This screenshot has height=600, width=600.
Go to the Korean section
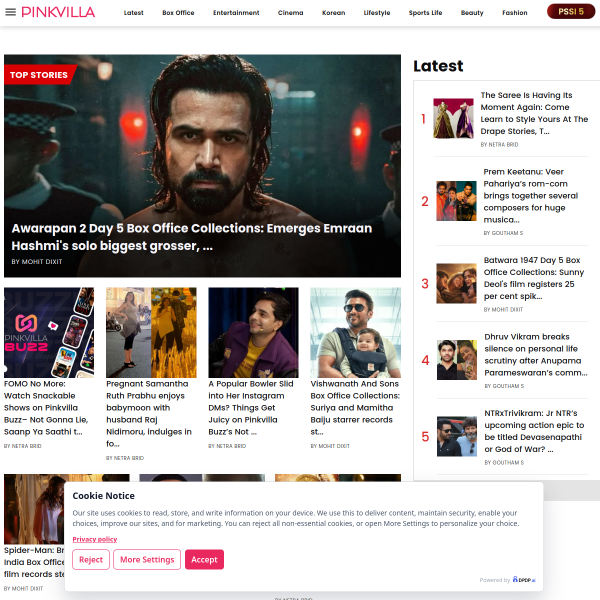pyautogui.click(x=333, y=13)
